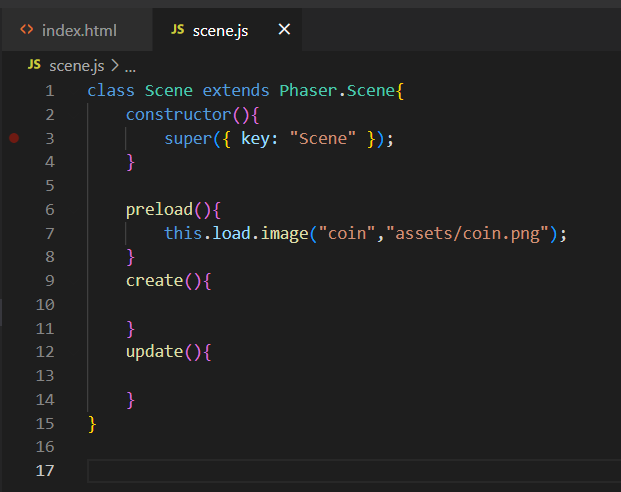This screenshot has width=621, height=492.
Task: Place cursor on the 'class' keyword
Action: coord(111,91)
